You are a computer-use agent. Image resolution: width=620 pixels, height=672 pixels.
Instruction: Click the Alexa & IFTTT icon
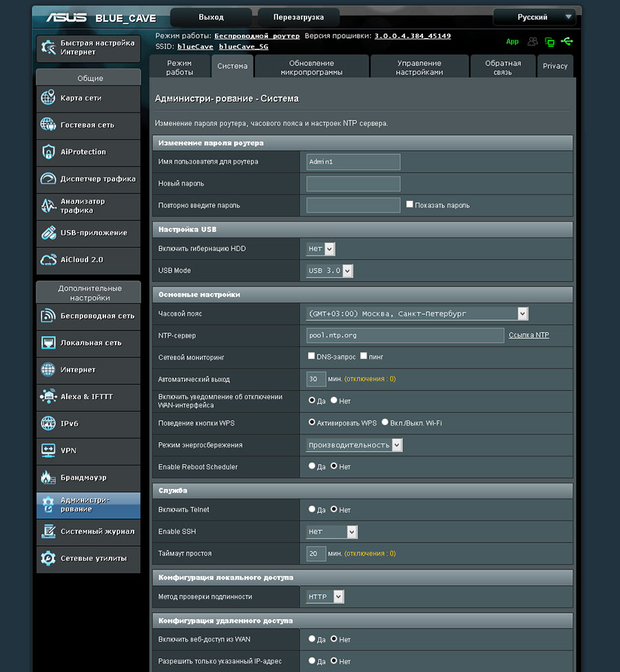[48, 397]
